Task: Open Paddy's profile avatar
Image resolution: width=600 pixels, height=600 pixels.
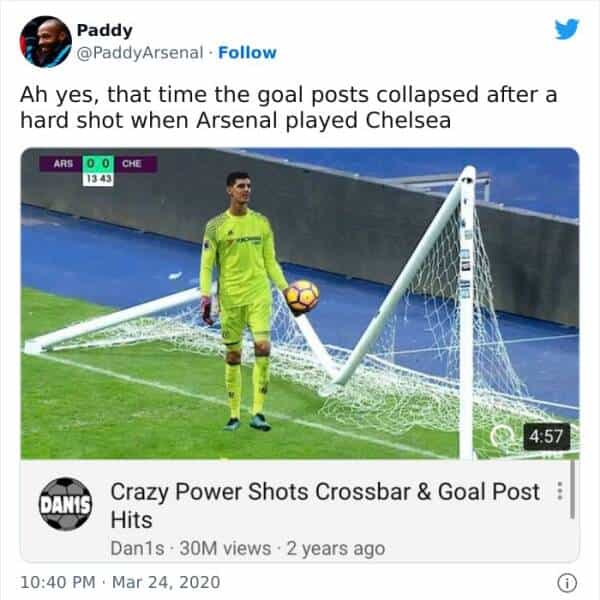Action: point(45,41)
